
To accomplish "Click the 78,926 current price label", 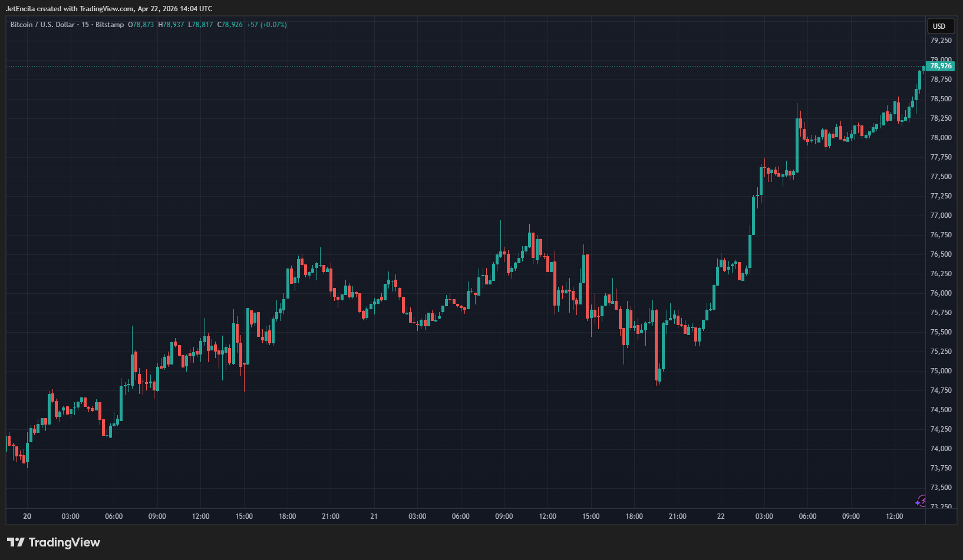I will (941, 66).
